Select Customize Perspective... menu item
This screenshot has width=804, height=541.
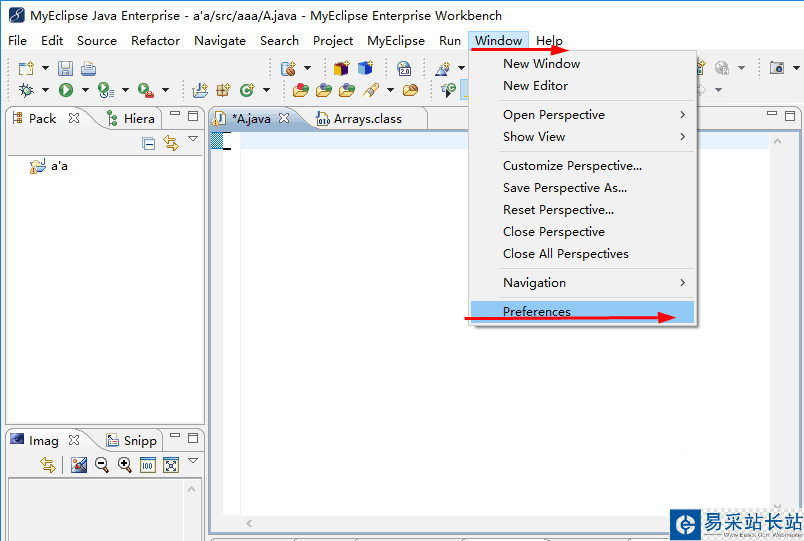point(582,166)
